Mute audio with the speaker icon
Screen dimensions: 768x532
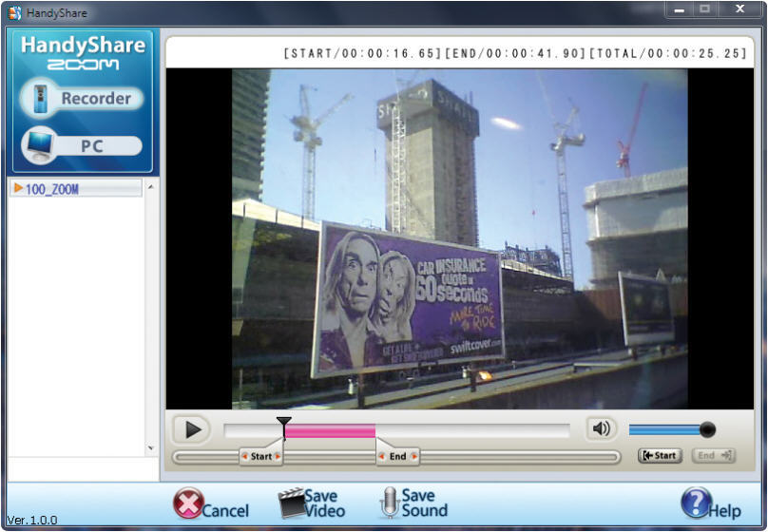[602, 428]
